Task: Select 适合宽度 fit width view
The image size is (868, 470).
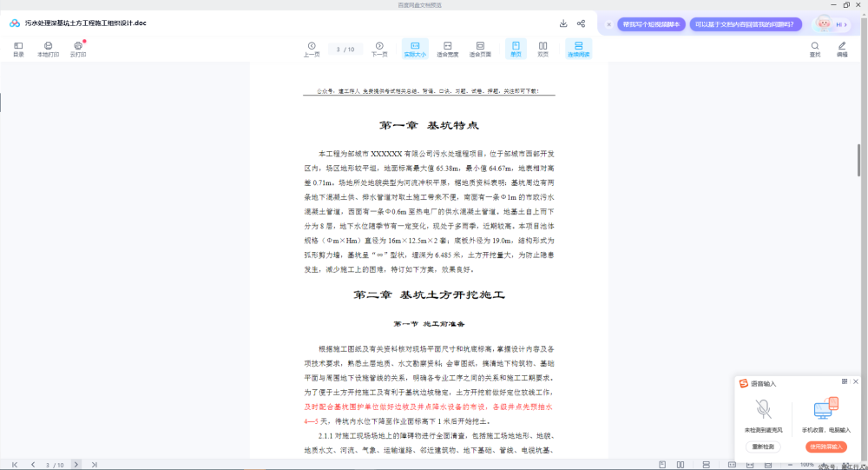Action: click(447, 49)
